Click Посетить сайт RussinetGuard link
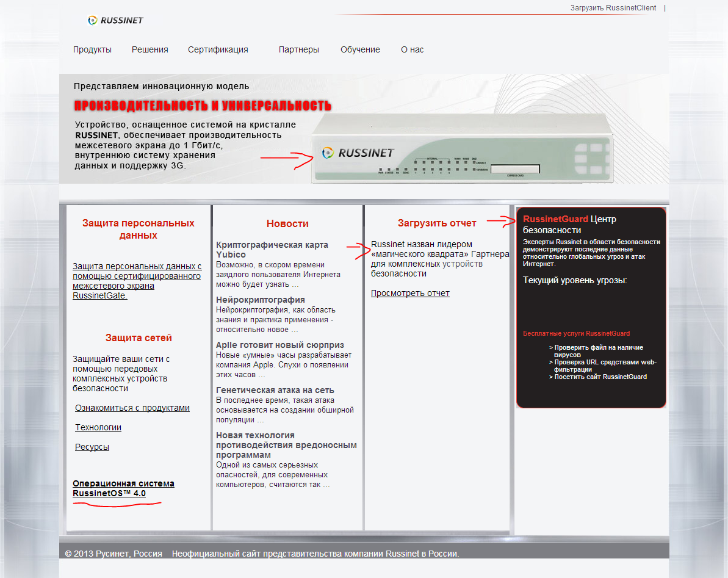Screen dimensions: 728x578 [x=598, y=377]
